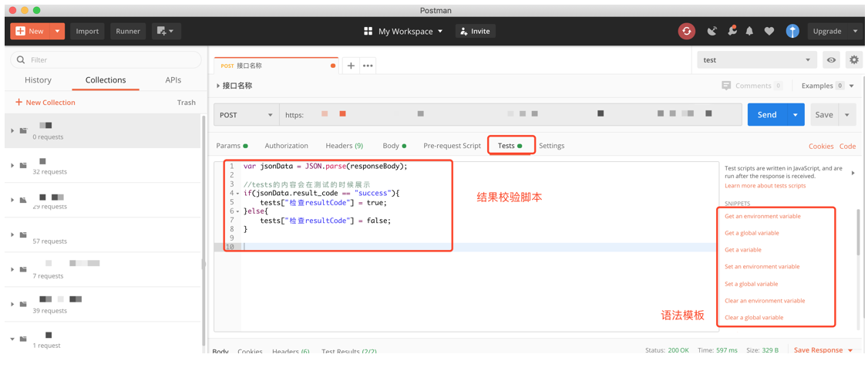Open the New button dropdown arrow
This screenshot has width=868, height=378.
(57, 31)
